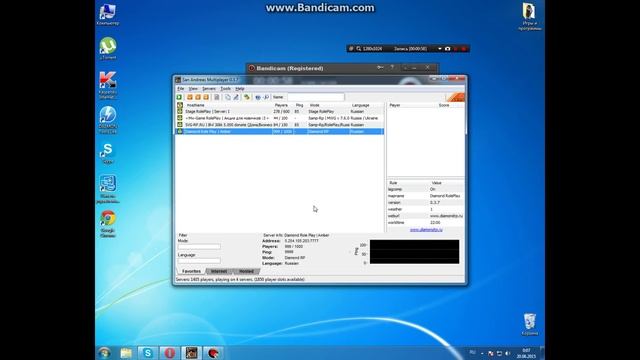Viewport: 640px width, 360px height.
Task: Click Bandicam recorder bar camera screenshot icon
Action: coord(447,49)
